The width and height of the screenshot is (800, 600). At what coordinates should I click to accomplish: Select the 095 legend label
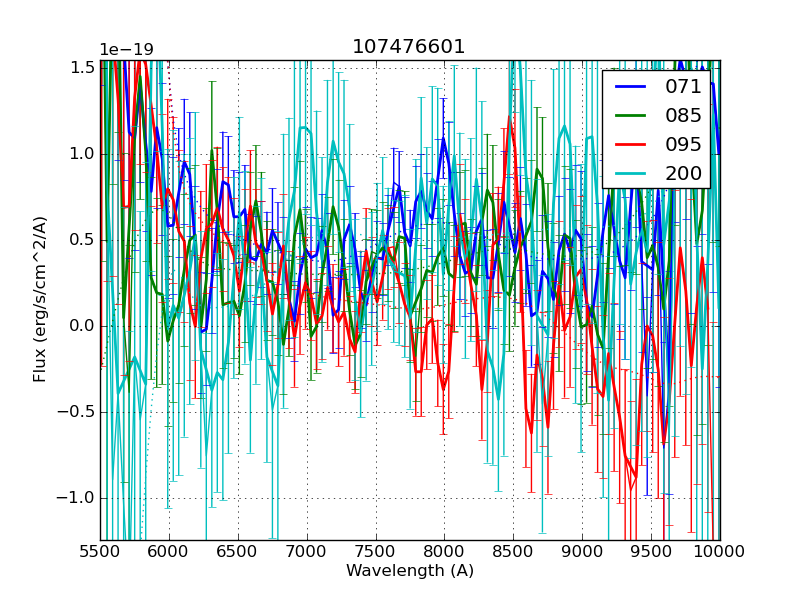pos(683,144)
